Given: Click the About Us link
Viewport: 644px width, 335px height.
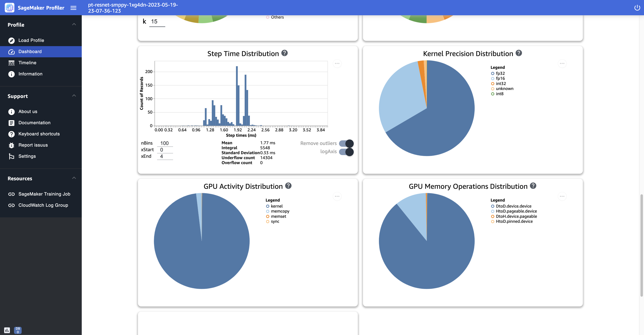Looking at the screenshot, I should click(x=28, y=111).
